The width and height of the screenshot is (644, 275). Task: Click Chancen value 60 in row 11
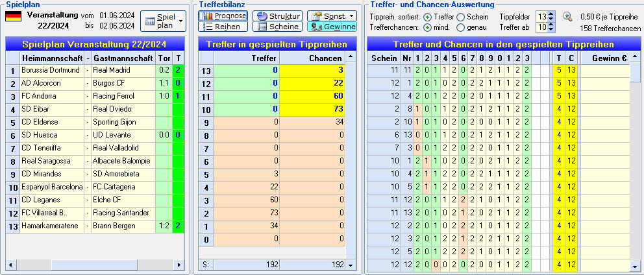tap(312, 96)
